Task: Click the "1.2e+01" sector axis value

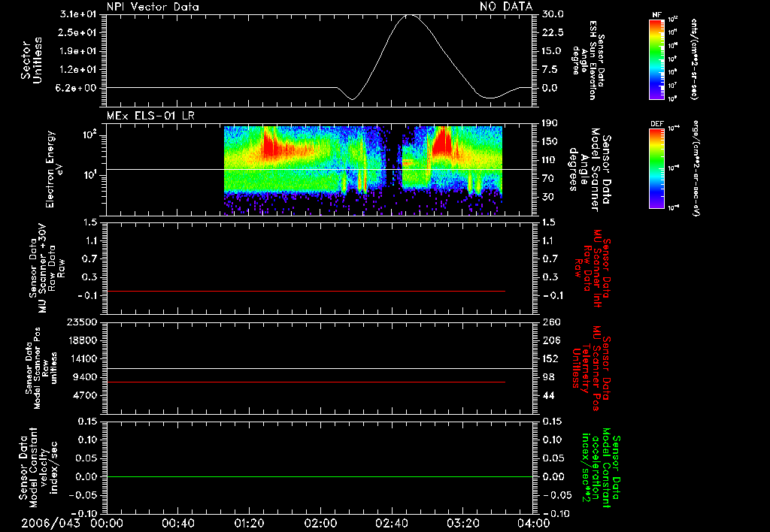Action: point(78,70)
